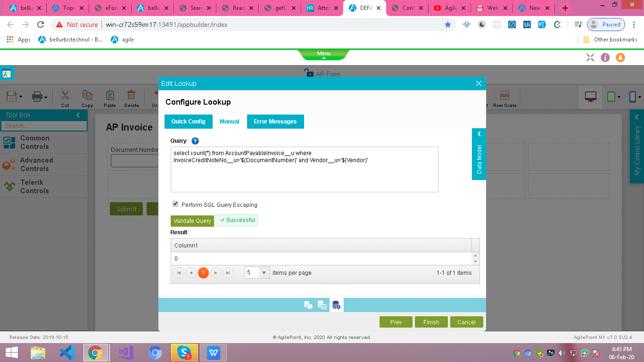Close the Edit Lookup dialog
This screenshot has width=644, height=362.
tap(479, 83)
